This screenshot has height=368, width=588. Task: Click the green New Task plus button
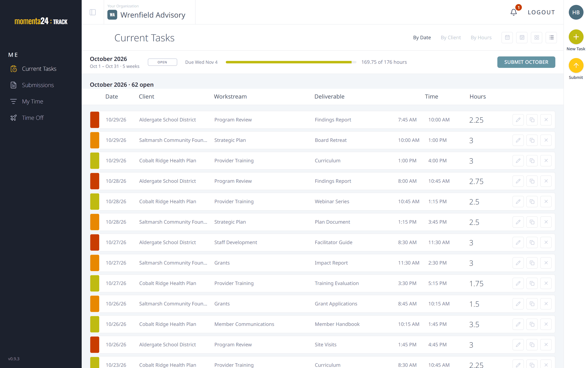click(x=576, y=37)
